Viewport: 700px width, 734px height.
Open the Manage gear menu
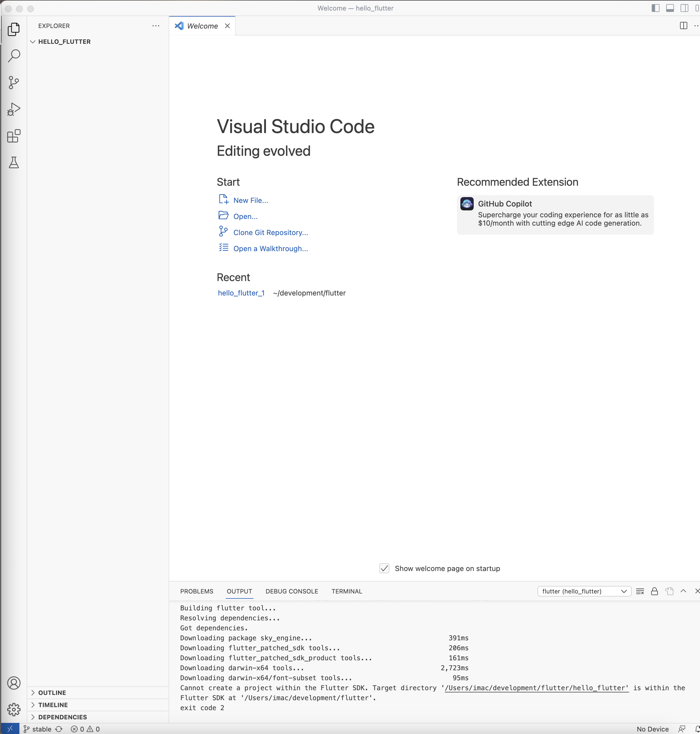point(14,709)
